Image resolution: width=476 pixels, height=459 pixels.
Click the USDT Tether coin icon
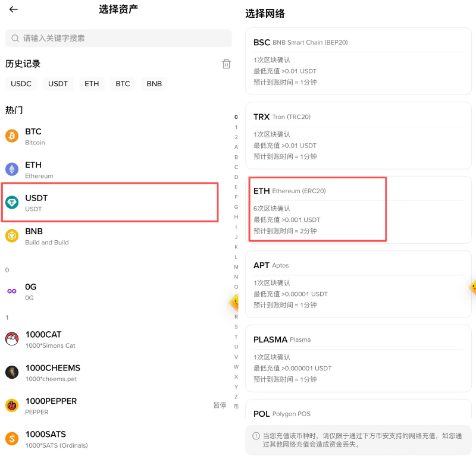pos(12,202)
